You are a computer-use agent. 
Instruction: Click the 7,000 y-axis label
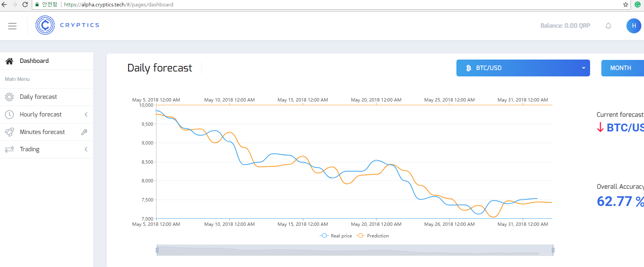coord(148,219)
